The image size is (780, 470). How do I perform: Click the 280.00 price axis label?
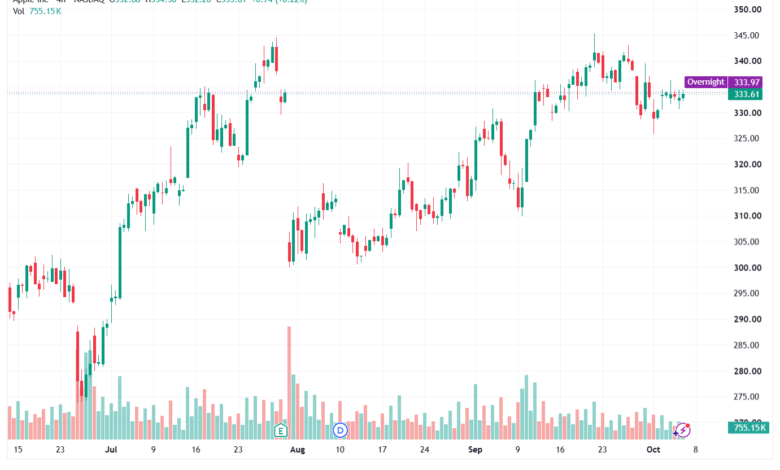[747, 371]
